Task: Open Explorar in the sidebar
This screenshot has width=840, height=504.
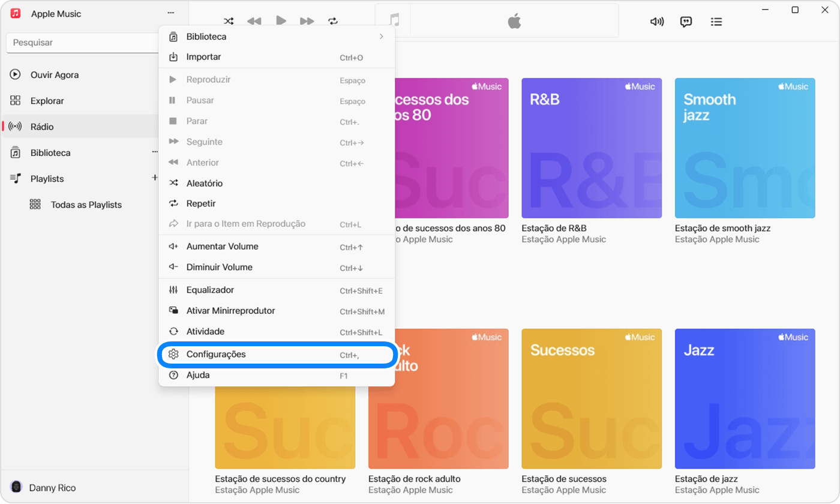Action: click(80, 101)
